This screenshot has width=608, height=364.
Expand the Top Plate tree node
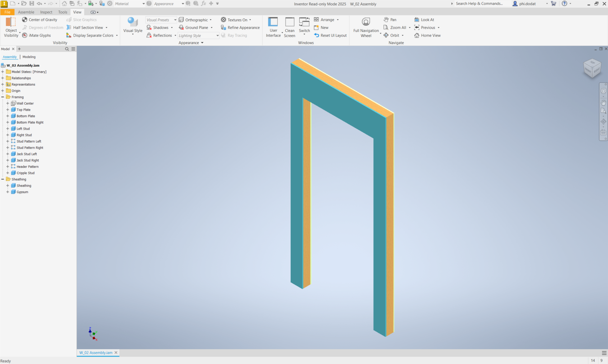tap(8, 110)
